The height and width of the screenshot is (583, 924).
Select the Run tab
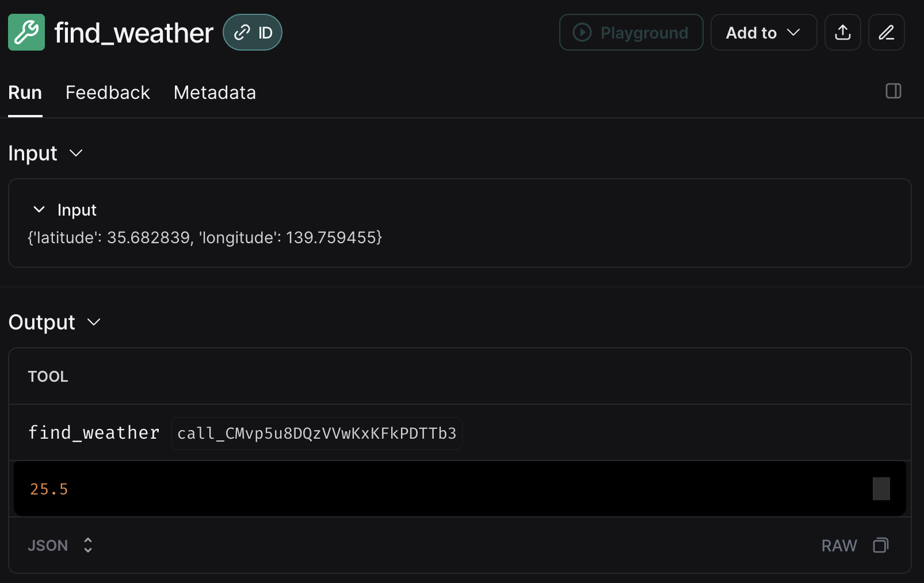[x=25, y=93]
